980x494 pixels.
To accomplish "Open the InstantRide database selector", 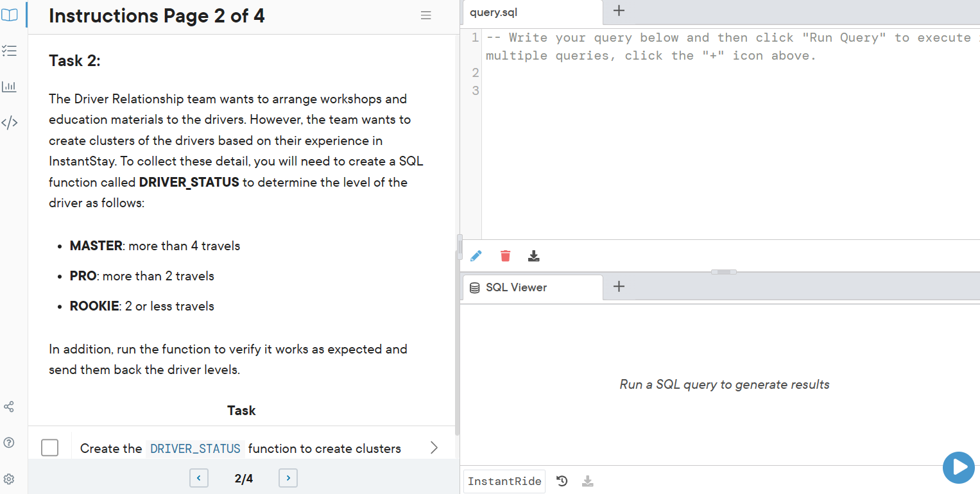I will pyautogui.click(x=504, y=481).
